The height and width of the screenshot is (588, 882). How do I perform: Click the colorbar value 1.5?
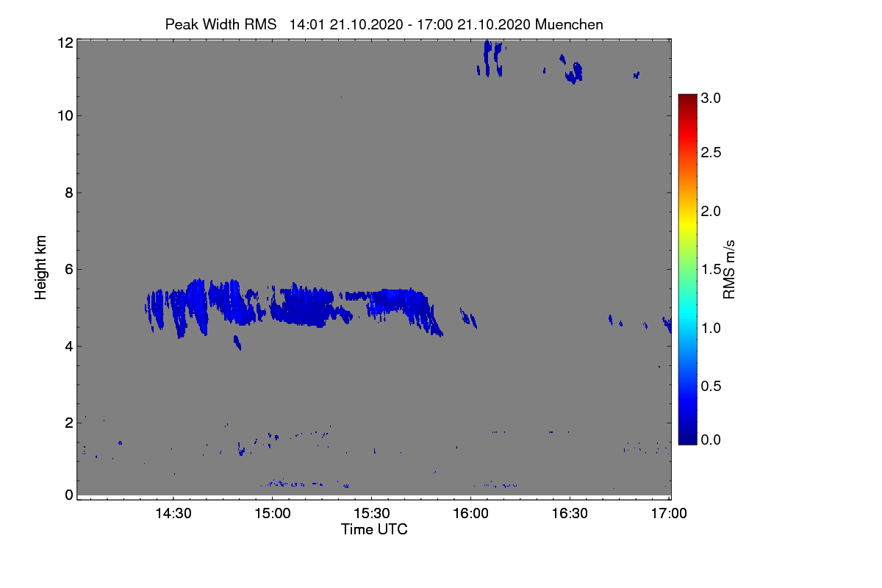(x=710, y=270)
